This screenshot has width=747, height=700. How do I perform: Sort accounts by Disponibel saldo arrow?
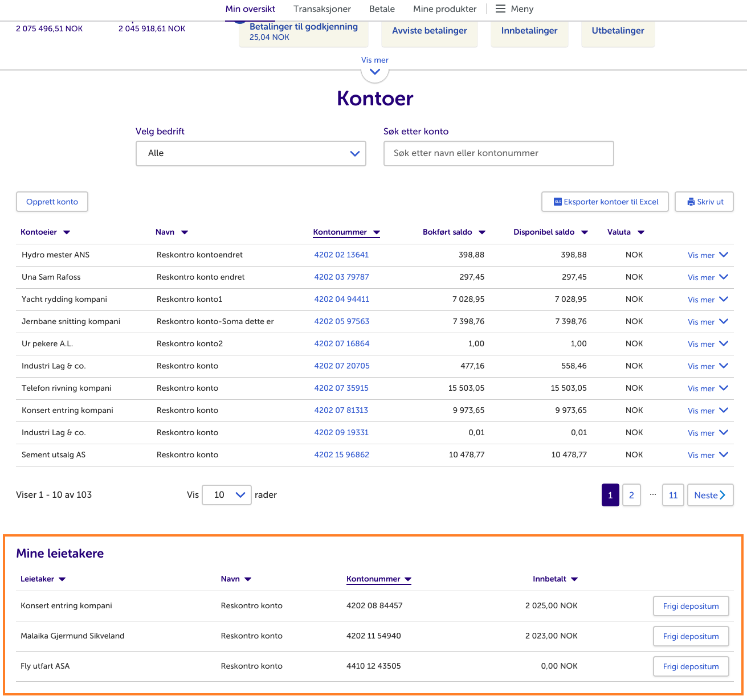click(x=584, y=232)
